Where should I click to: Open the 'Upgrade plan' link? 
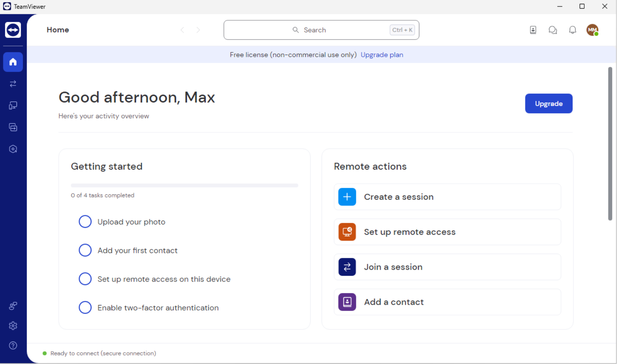[382, 55]
